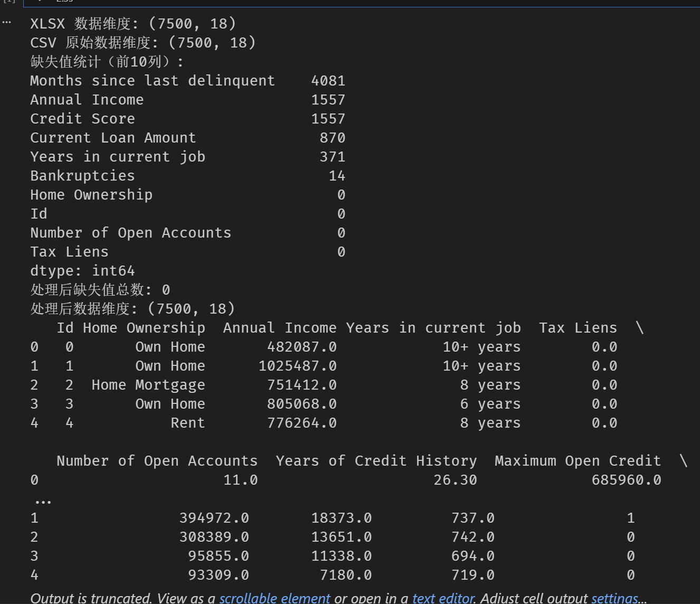Click the 'CSV 原始数据维度' output line
Image resolution: width=700 pixels, height=604 pixels.
click(143, 43)
